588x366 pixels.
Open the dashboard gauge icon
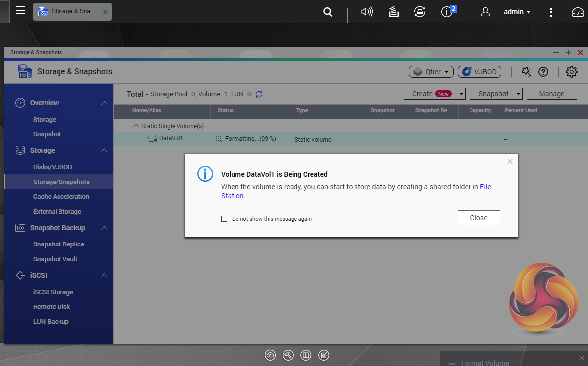(578, 12)
